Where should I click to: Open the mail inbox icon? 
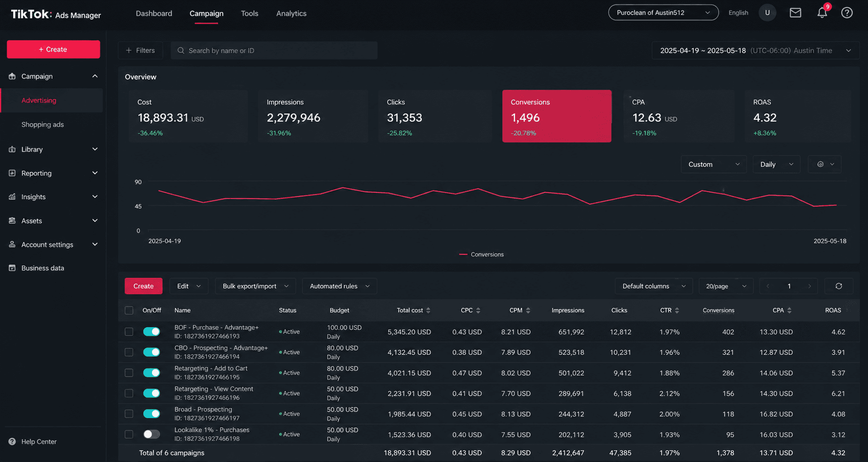click(x=795, y=13)
